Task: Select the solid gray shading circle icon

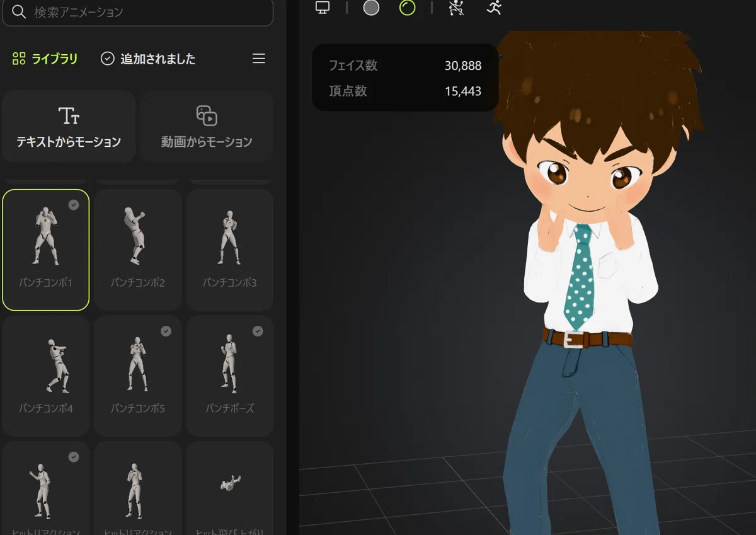Action: 372,8
